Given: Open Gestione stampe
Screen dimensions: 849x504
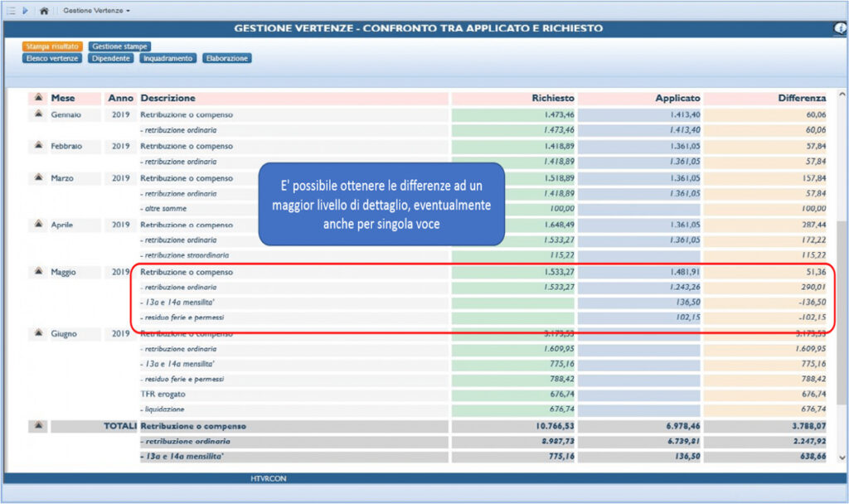Looking at the screenshot, I should tap(119, 46).
